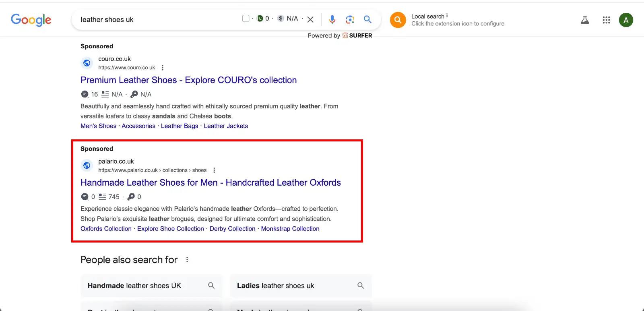This screenshot has width=644, height=311.
Task: Clear the search box text
Action: 310,19
